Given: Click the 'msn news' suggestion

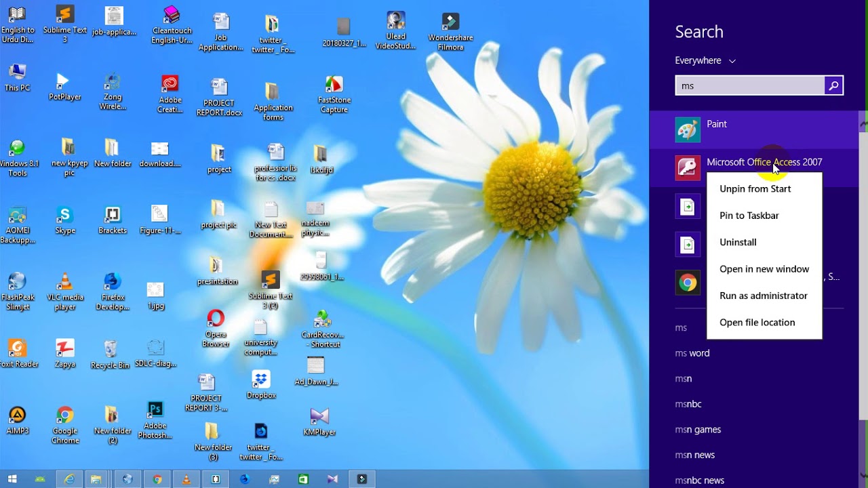Looking at the screenshot, I should coord(695,455).
